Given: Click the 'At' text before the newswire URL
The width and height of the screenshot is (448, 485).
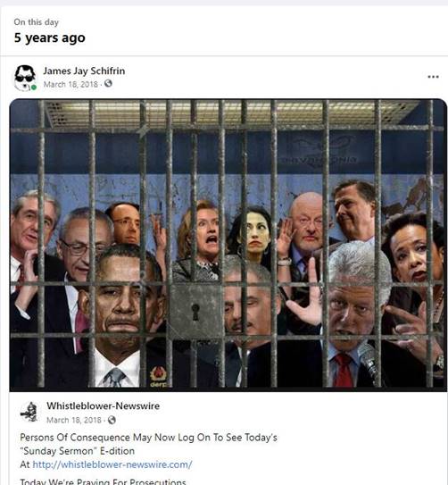Looking at the screenshot, I should click(25, 464).
